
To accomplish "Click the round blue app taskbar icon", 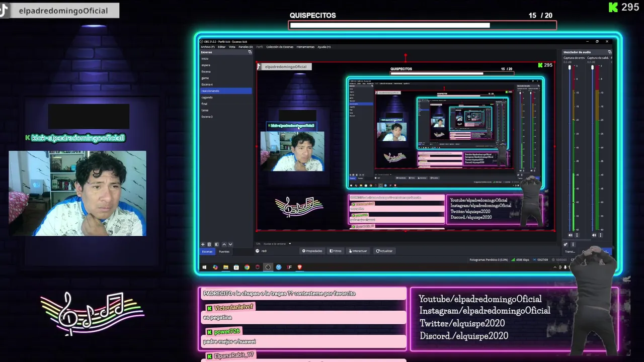I will (279, 267).
